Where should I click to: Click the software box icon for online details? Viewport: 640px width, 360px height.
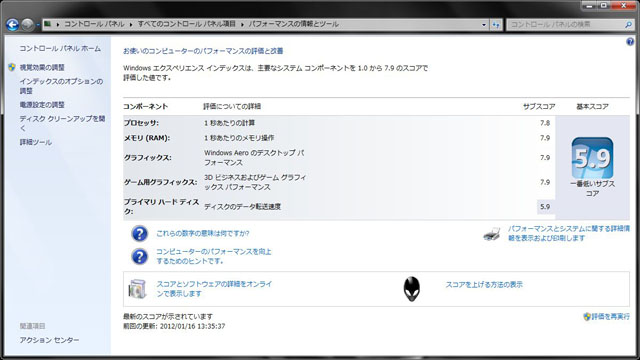coord(137,289)
